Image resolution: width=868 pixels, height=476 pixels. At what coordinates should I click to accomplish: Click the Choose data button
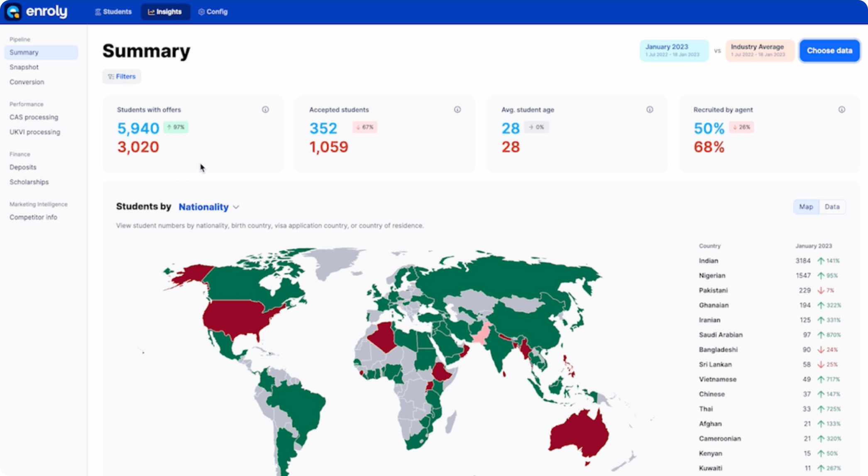(x=829, y=51)
